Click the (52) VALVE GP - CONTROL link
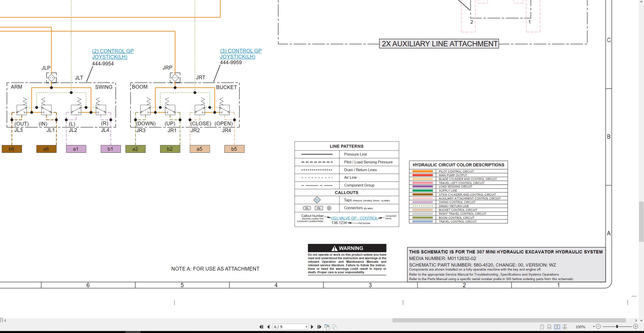The image size is (644, 333). (x=354, y=218)
